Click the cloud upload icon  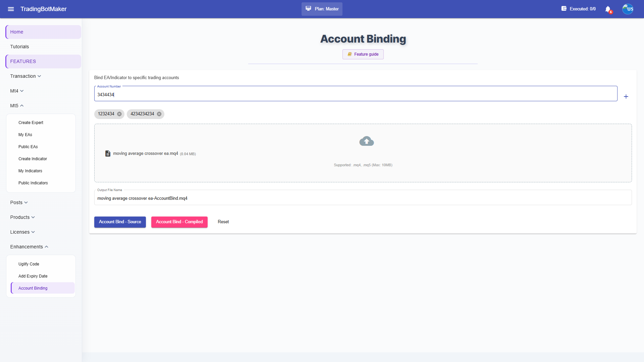(366, 141)
